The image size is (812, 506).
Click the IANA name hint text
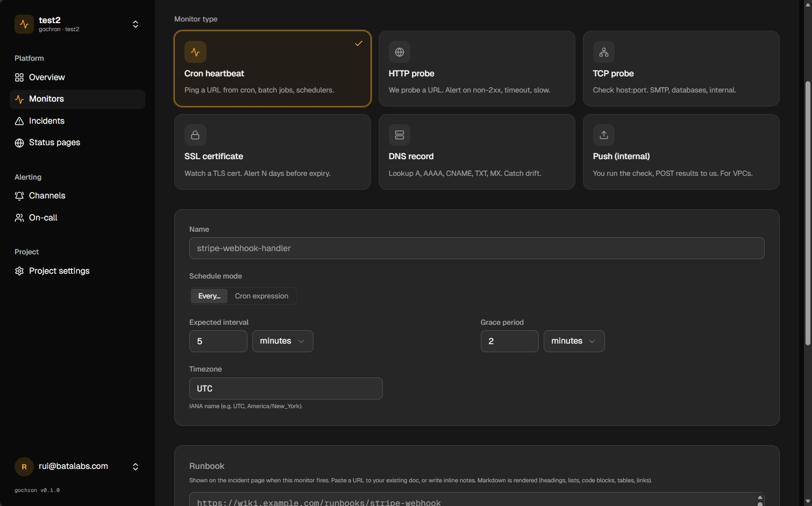pos(246,407)
